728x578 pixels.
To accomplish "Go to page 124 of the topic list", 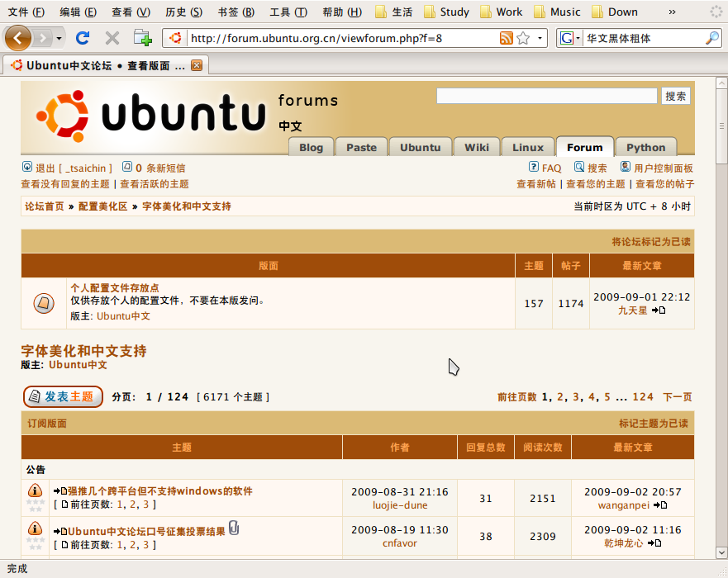I will (x=643, y=397).
